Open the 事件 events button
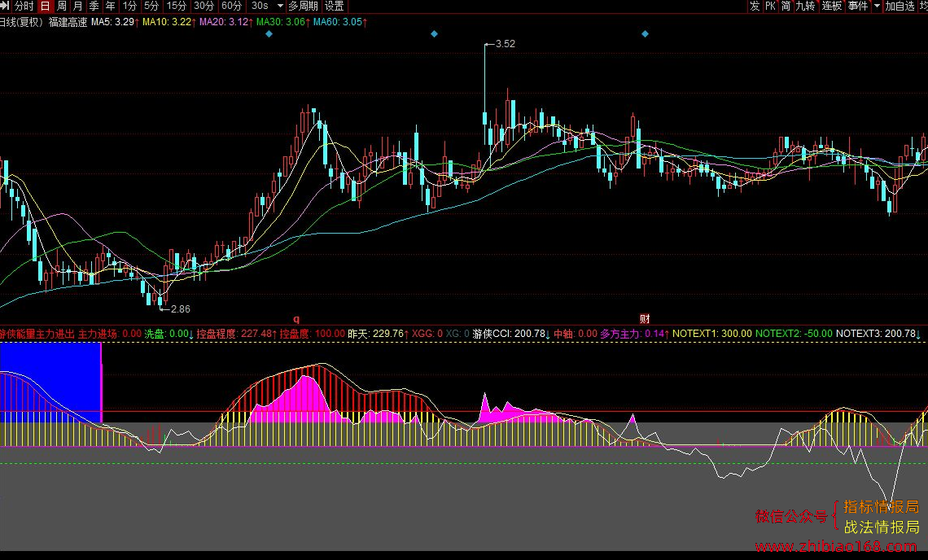928x560 pixels. [857, 6]
